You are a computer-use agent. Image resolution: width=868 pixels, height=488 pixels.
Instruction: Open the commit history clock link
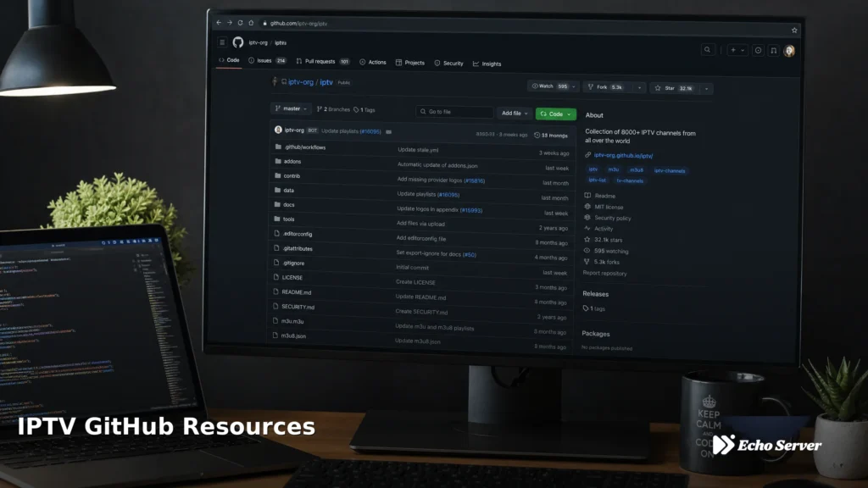coord(551,135)
